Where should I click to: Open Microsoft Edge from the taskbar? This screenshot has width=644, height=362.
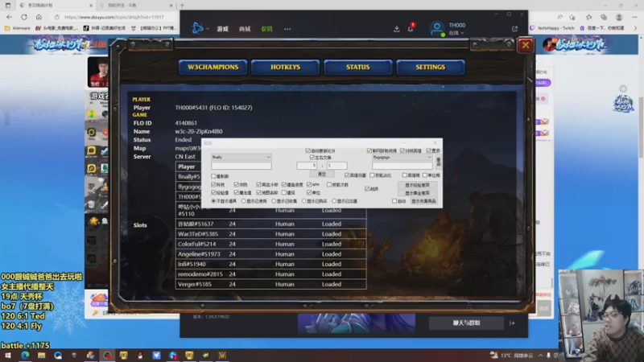[x=25, y=356]
